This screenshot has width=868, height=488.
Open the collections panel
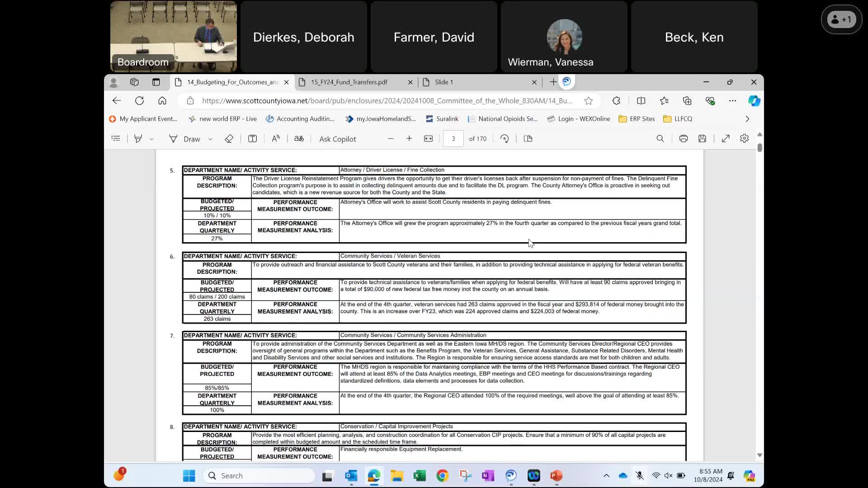pyautogui.click(x=687, y=101)
